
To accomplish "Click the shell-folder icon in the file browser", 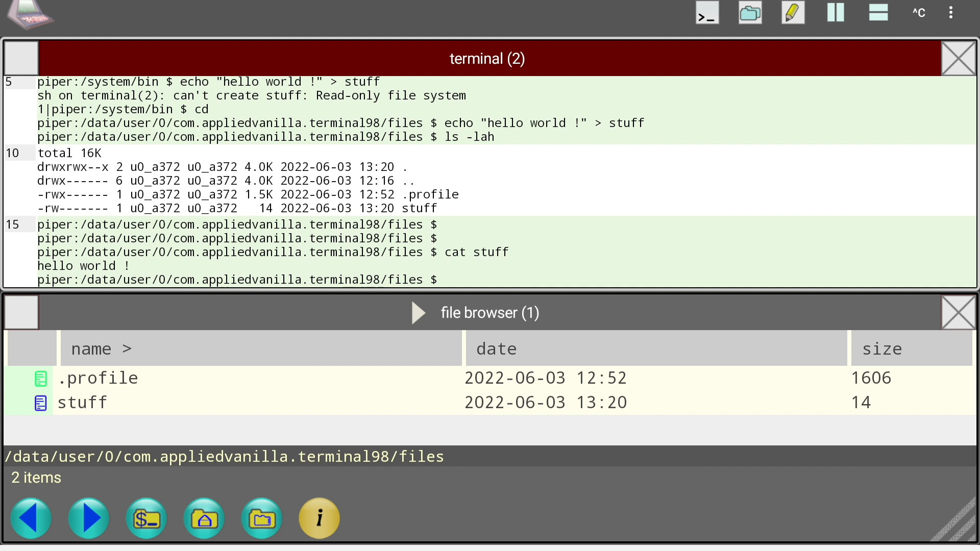I will (x=146, y=518).
